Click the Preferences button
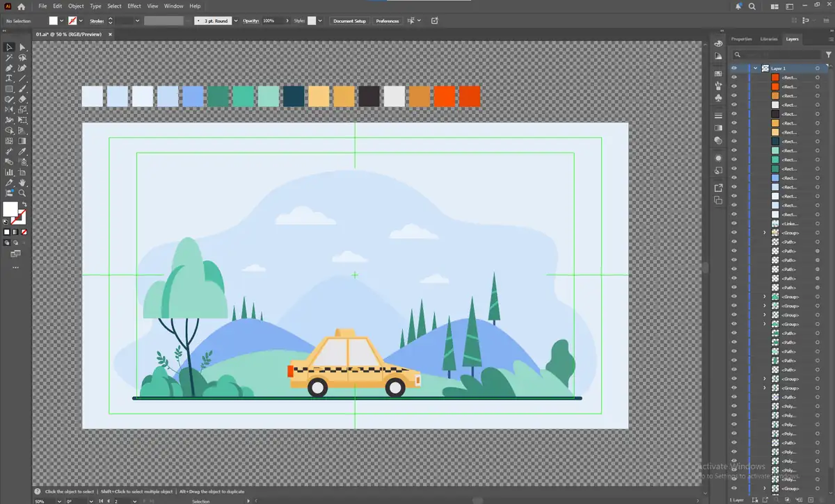The width and height of the screenshot is (835, 504). [387, 21]
